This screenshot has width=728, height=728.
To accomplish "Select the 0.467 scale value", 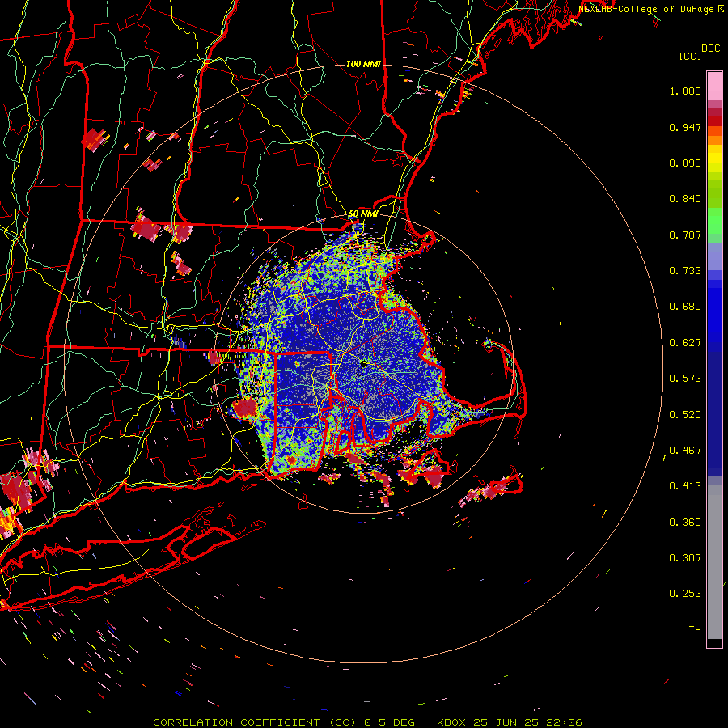I will click(x=685, y=451).
